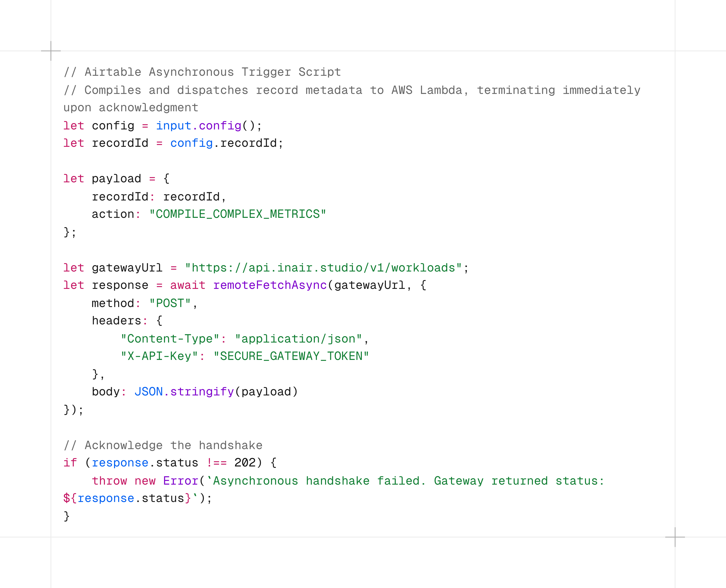726x588 pixels.
Task: Click the headers closing brace "},"
Action: coord(98,374)
